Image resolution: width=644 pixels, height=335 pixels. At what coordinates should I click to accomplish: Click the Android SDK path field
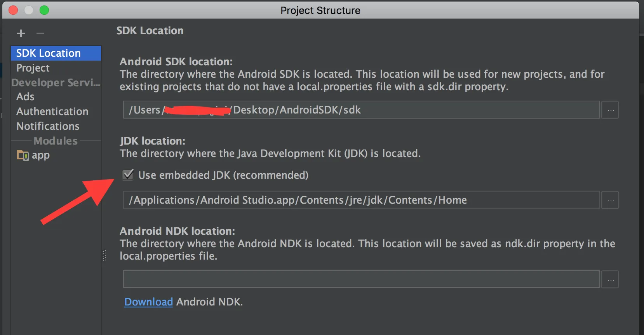361,110
